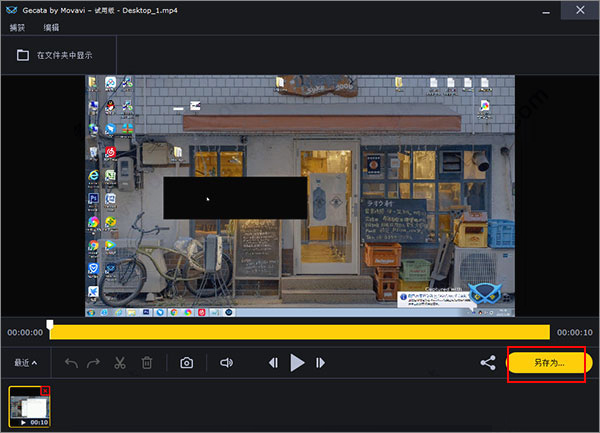Play the video preview

click(297, 363)
